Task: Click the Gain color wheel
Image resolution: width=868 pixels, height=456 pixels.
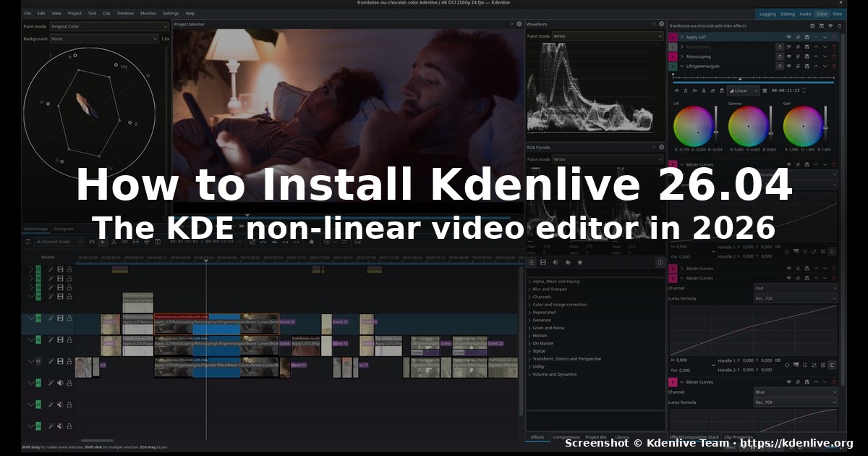Action: click(x=803, y=127)
